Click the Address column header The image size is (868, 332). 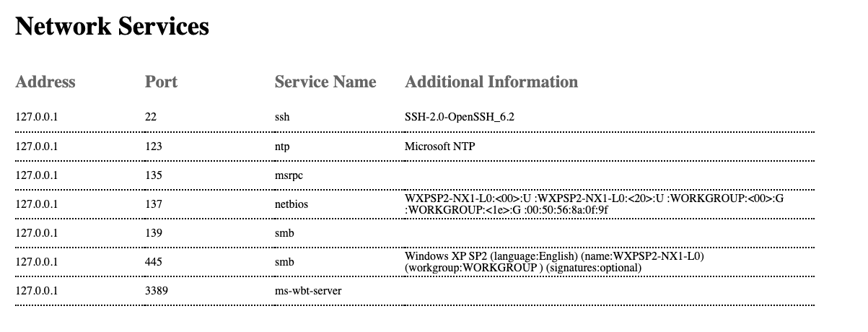[x=45, y=82]
